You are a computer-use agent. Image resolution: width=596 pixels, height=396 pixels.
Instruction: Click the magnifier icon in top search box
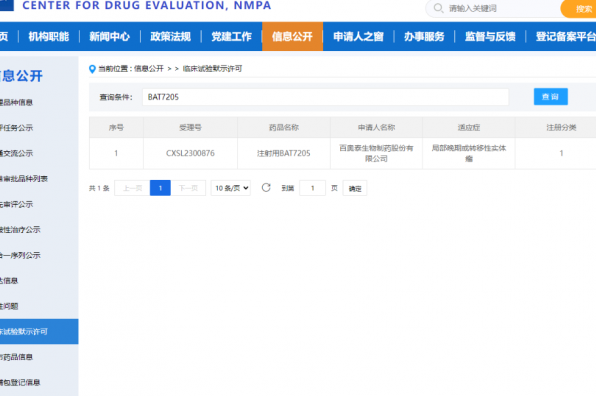[x=438, y=8]
